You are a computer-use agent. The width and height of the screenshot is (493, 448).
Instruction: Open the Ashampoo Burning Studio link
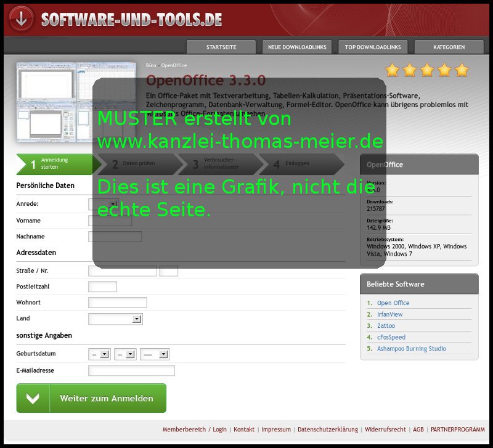(412, 348)
